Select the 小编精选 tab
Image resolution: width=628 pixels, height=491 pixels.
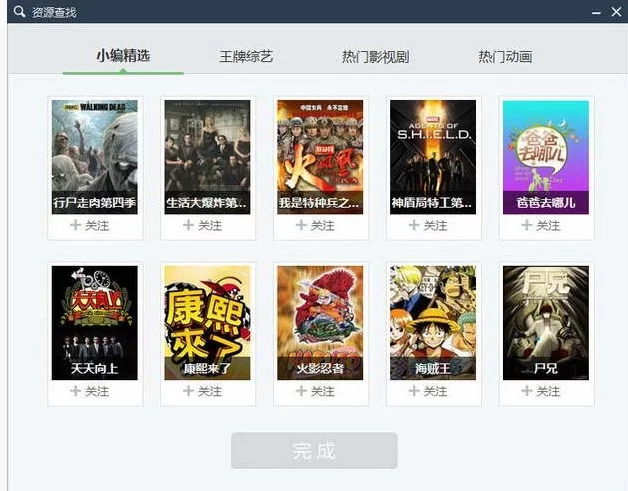point(123,55)
